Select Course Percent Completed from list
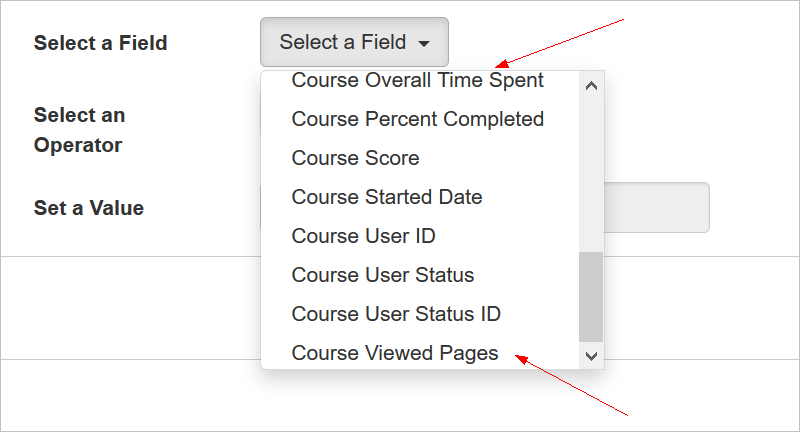The image size is (800, 432). point(417,119)
